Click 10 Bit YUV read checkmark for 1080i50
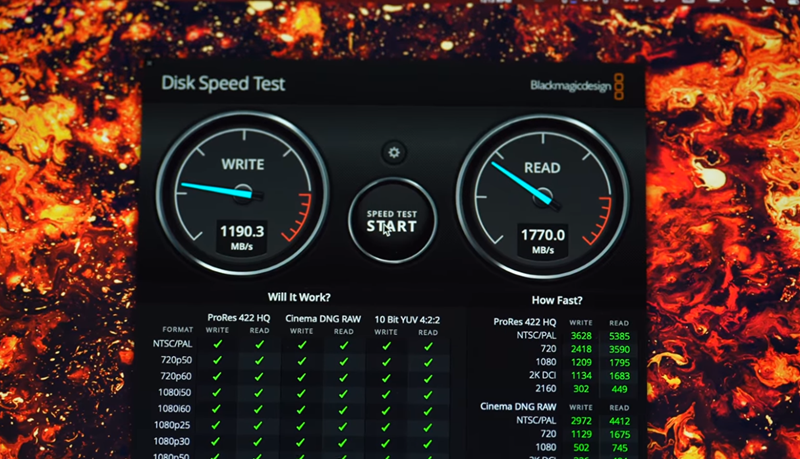Screen dimensions: 800x459 click(428, 395)
